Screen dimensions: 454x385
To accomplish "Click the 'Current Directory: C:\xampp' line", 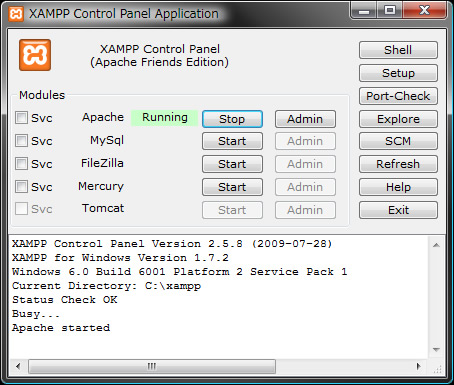I will [x=107, y=286].
